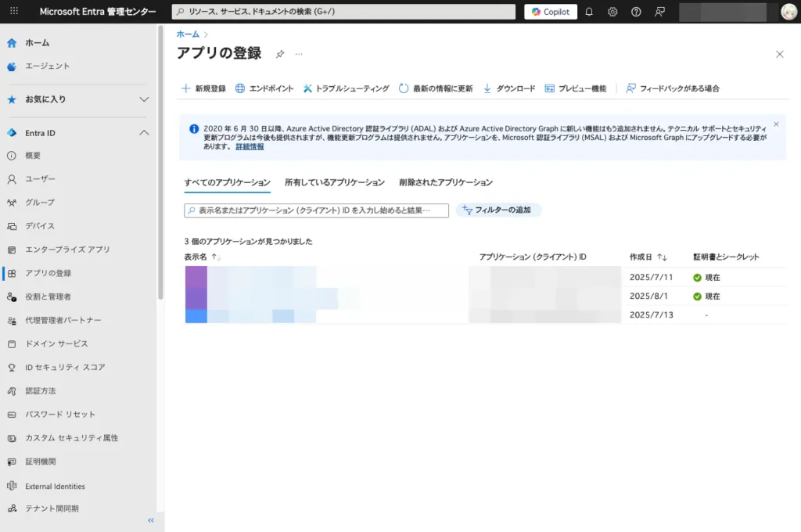Close the アプリの登録 blade
The height and width of the screenshot is (532, 801).
click(780, 54)
